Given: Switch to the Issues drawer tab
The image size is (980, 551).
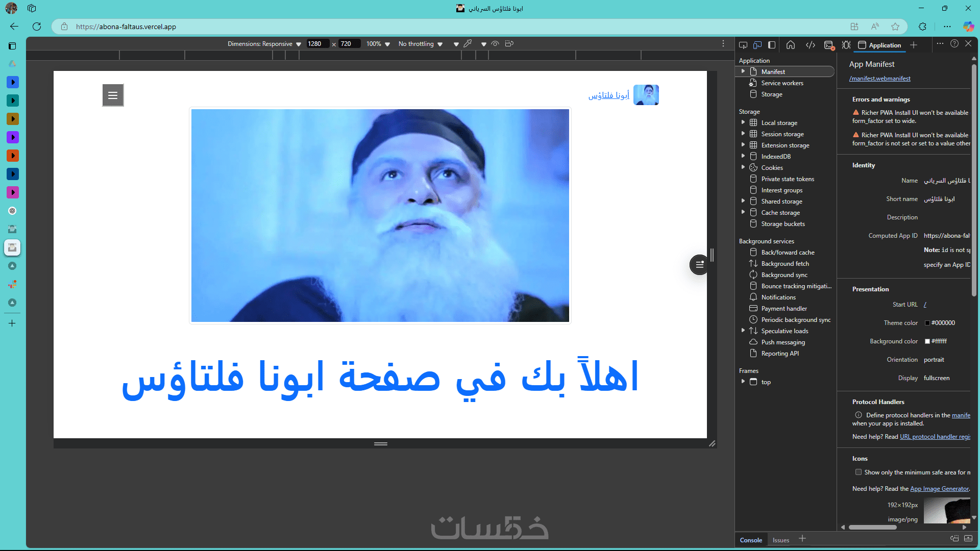Looking at the screenshot, I should [x=780, y=540].
